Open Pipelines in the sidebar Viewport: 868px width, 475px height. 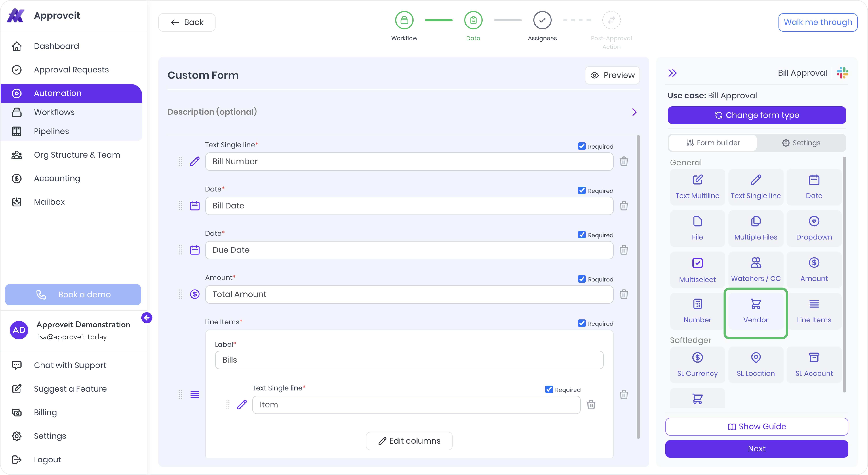[x=51, y=131]
